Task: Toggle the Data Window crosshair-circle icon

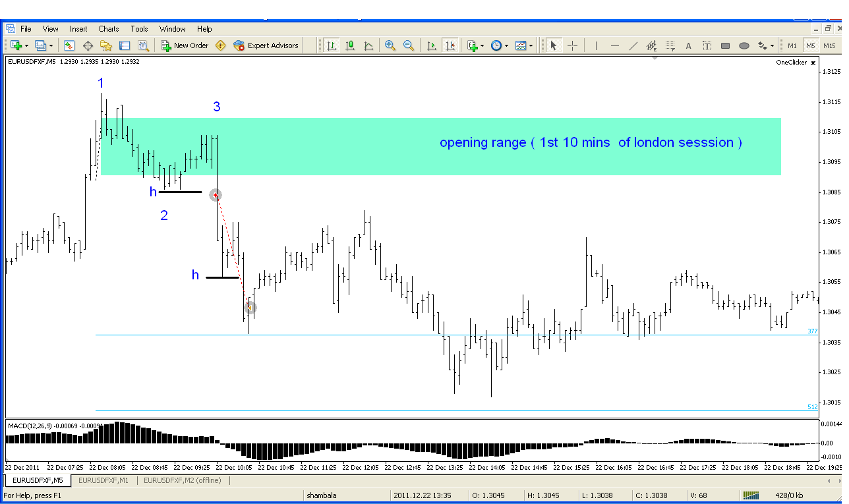Action: pyautogui.click(x=88, y=45)
